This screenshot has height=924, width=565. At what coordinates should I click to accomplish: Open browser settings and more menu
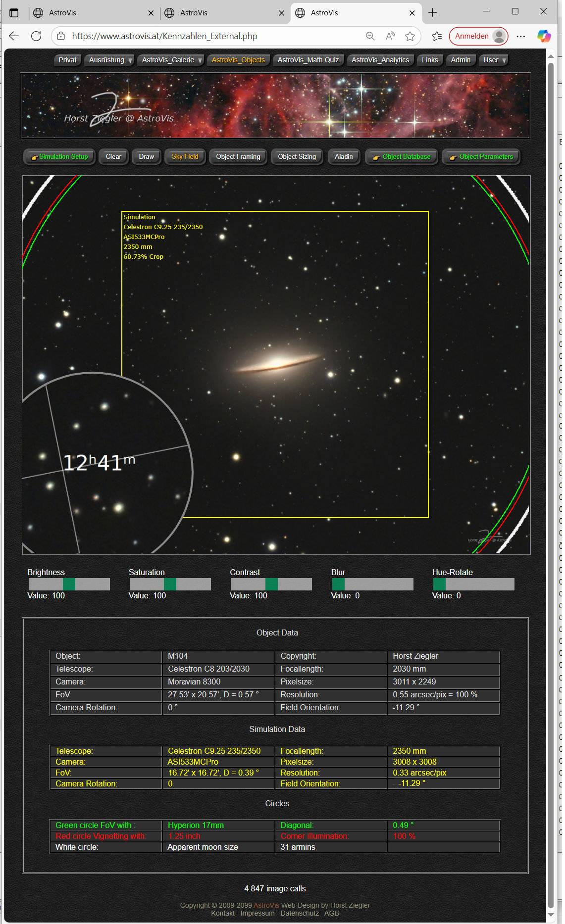pos(520,36)
